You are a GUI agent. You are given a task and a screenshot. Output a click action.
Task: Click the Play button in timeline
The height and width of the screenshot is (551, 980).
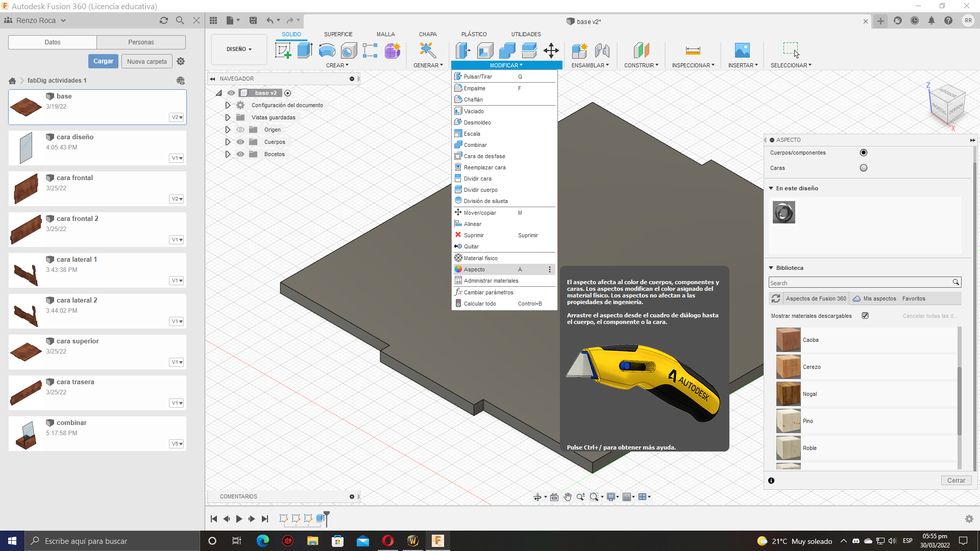(239, 519)
